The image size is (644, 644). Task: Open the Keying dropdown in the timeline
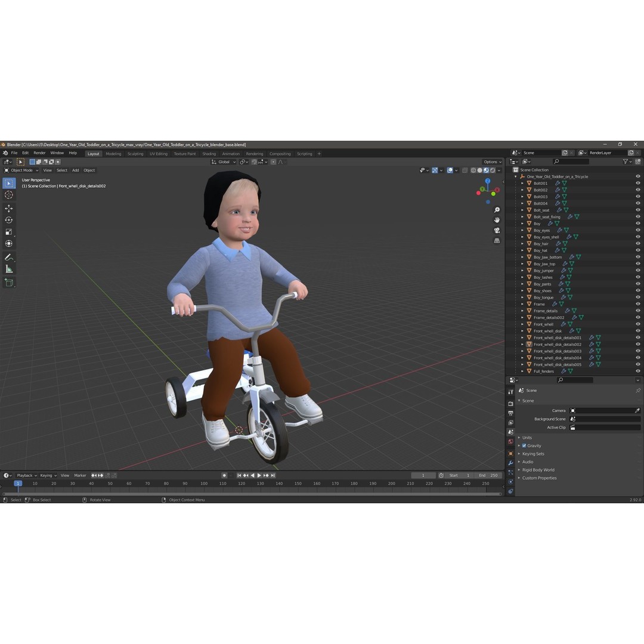click(x=48, y=475)
